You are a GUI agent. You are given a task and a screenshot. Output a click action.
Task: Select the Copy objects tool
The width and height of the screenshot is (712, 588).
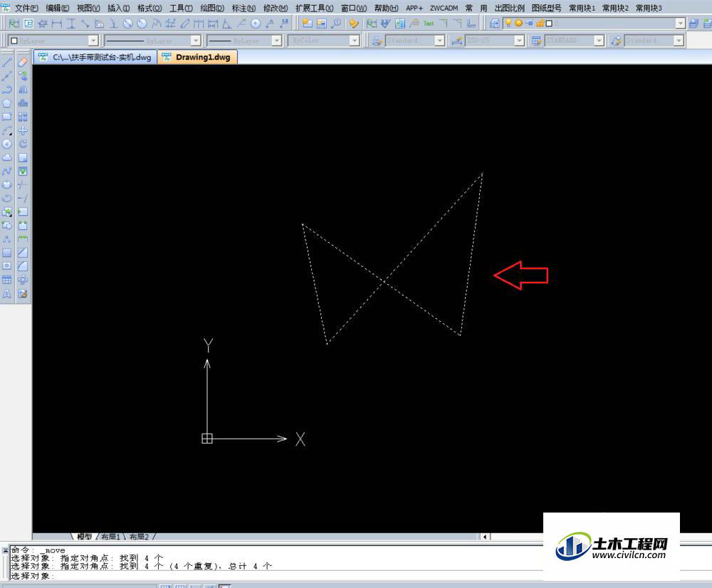pos(23,76)
